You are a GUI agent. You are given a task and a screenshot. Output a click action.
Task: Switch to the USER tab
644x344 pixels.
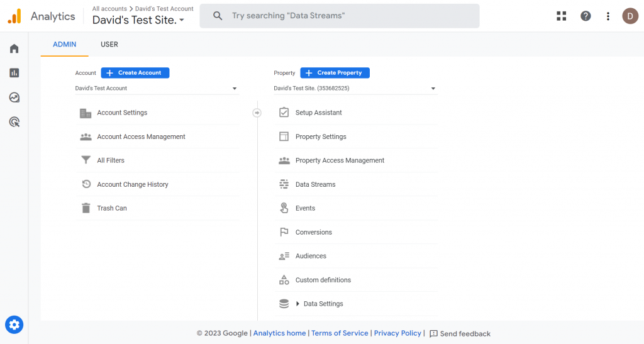pos(109,45)
